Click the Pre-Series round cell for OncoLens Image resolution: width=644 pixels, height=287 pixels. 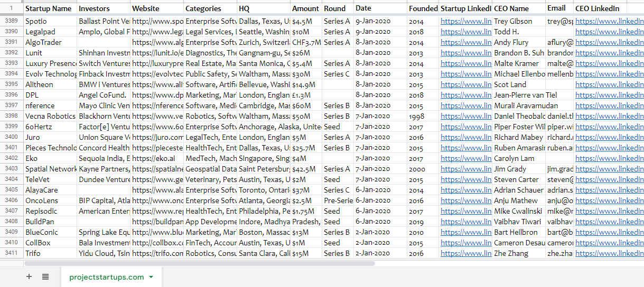338,200
